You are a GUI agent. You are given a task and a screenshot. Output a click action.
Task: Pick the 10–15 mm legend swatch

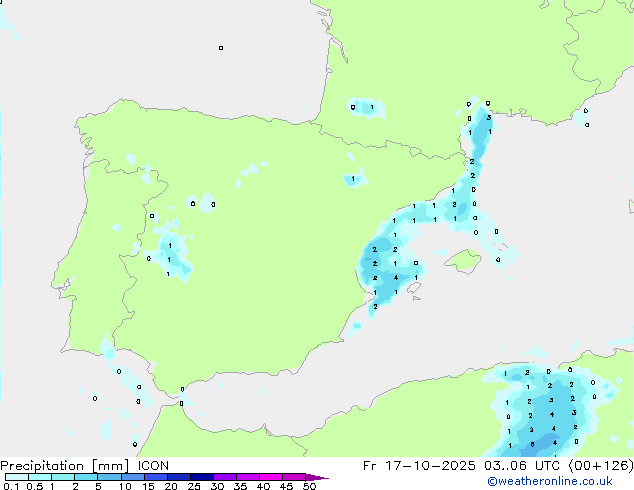pyautogui.click(x=132, y=477)
